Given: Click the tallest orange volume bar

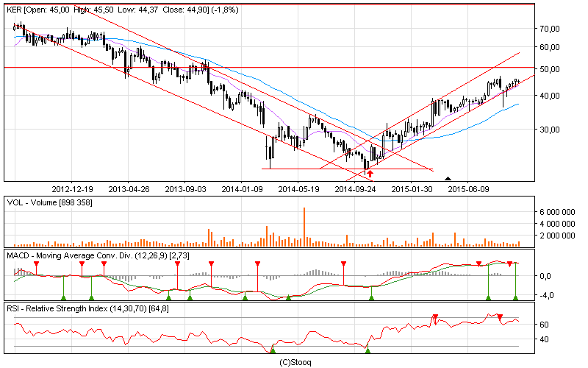Looking at the screenshot, I should pyautogui.click(x=304, y=227).
